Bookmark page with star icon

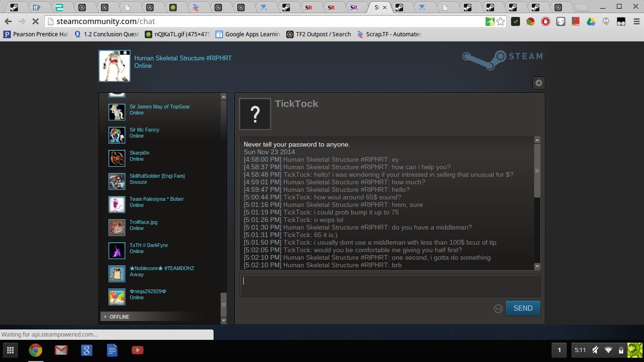501,22
